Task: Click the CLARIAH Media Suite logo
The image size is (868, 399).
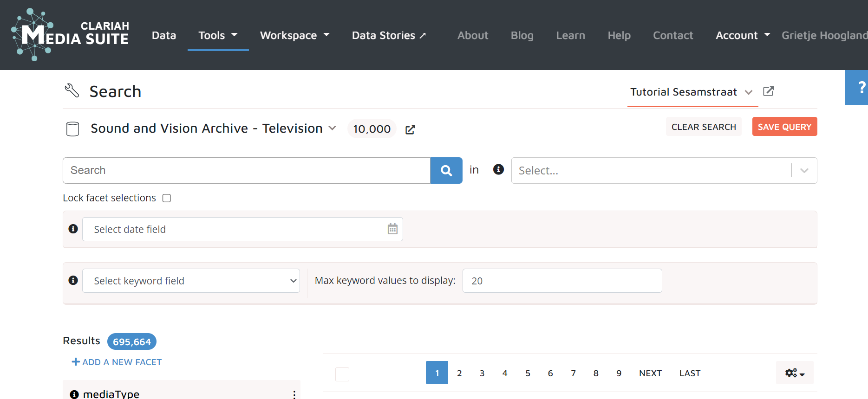Action: pos(71,35)
